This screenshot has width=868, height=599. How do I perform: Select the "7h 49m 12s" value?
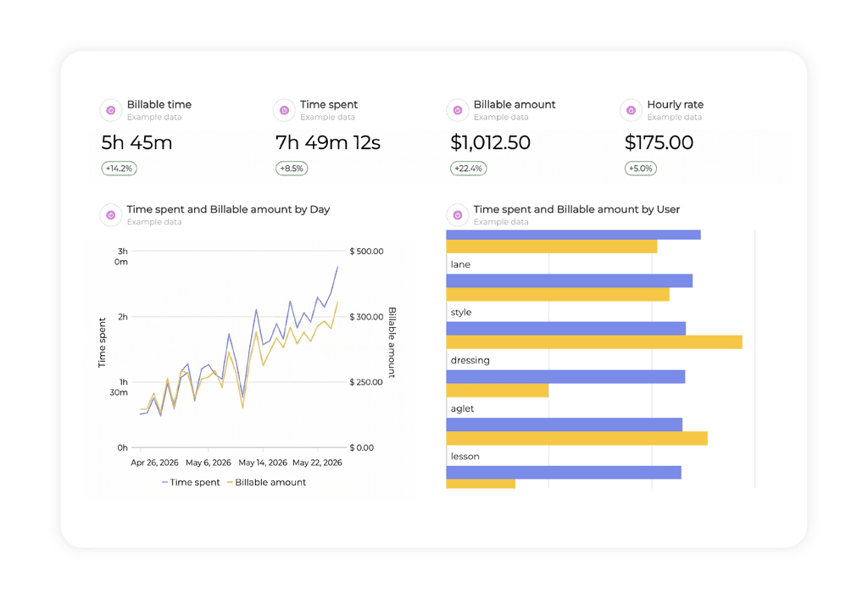click(328, 142)
